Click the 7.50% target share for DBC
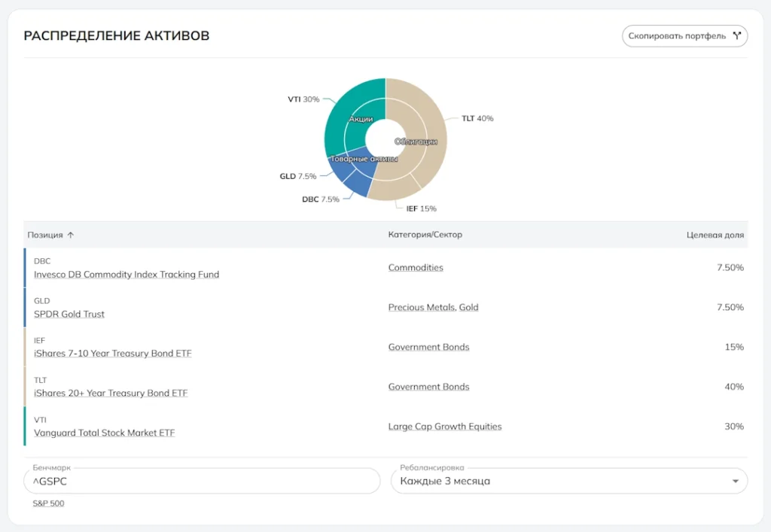 coord(730,267)
